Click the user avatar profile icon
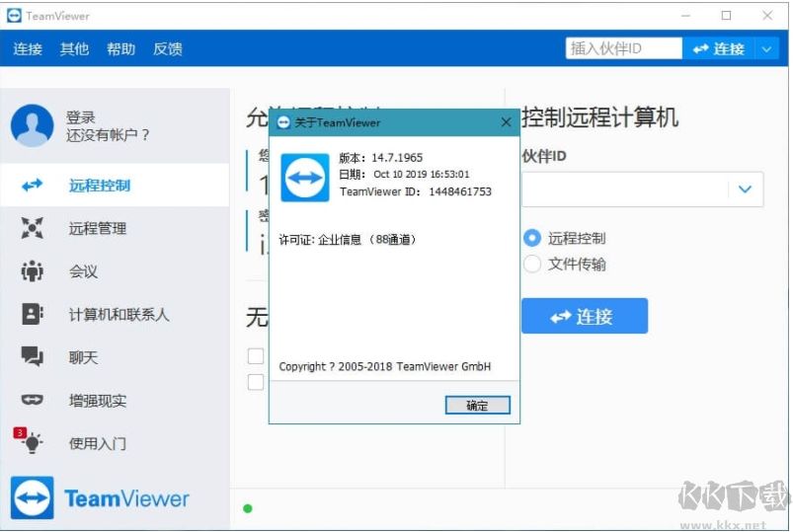This screenshot has height=532, width=793. (x=32, y=126)
